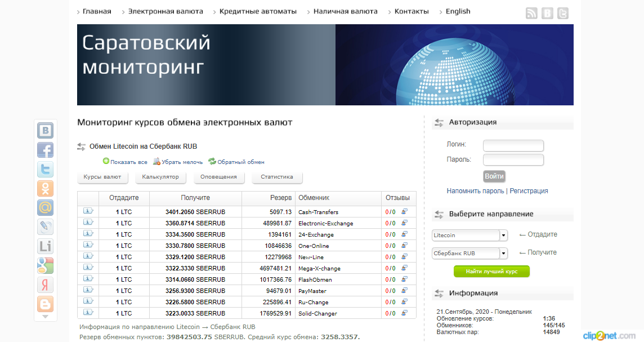Image resolution: width=644 pixels, height=342 pixels.
Task: Focus the Пароль input field
Action: (x=513, y=159)
